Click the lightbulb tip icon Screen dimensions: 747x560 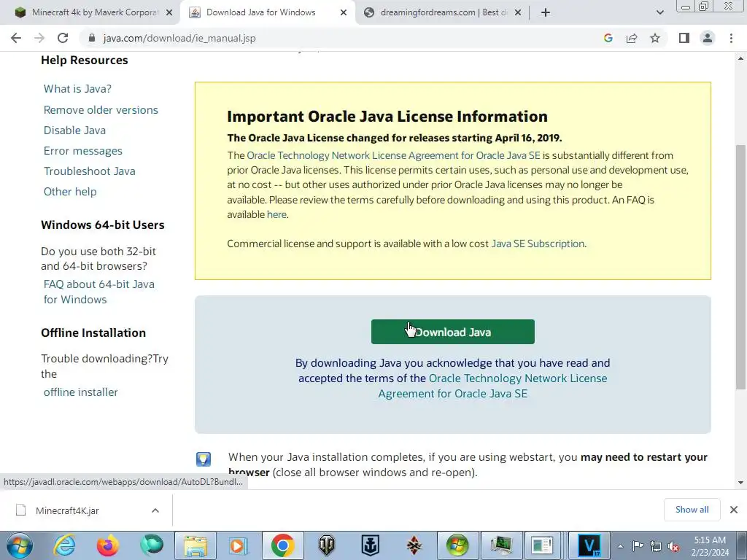coord(204,459)
